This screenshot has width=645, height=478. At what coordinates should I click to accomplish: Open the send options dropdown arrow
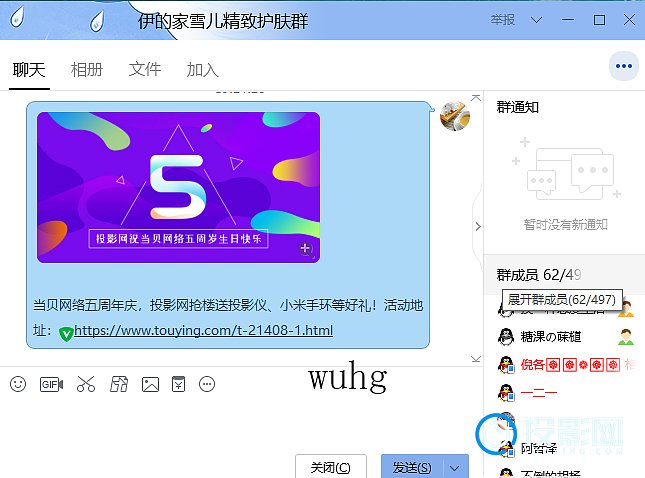pyautogui.click(x=455, y=468)
